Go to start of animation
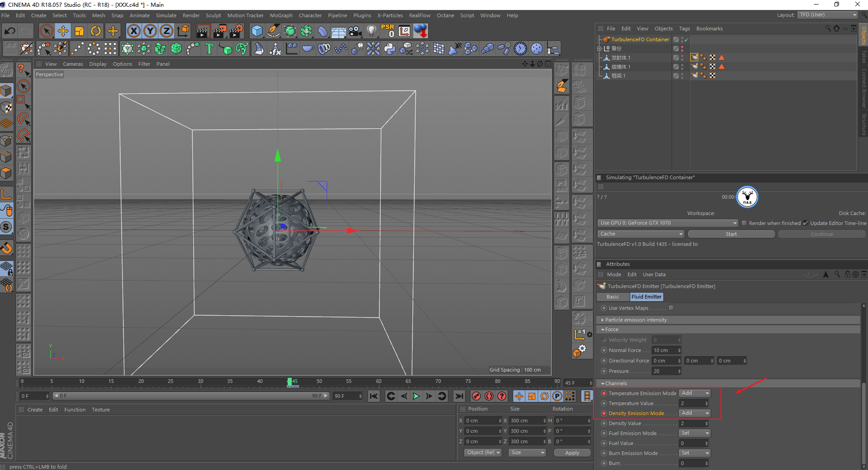This screenshot has width=868, height=470. pyautogui.click(x=373, y=396)
